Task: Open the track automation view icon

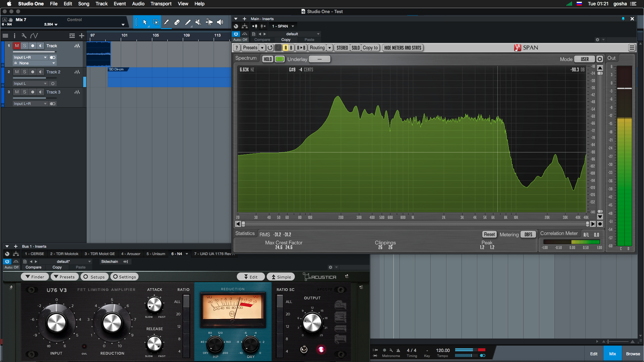Action: point(34,36)
